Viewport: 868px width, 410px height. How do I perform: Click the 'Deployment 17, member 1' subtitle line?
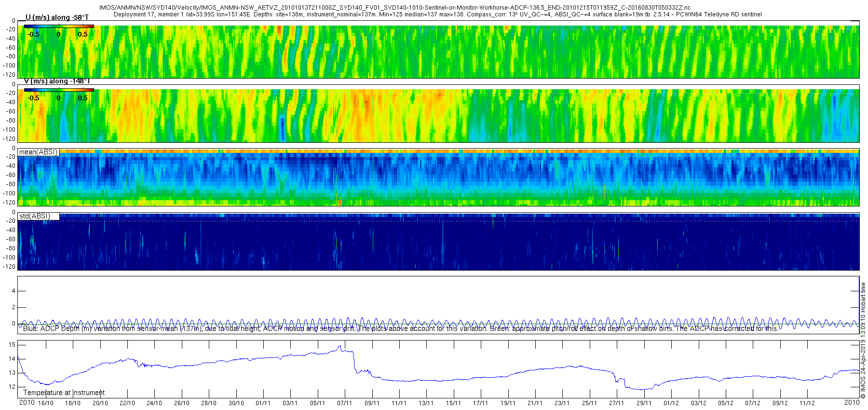point(438,14)
